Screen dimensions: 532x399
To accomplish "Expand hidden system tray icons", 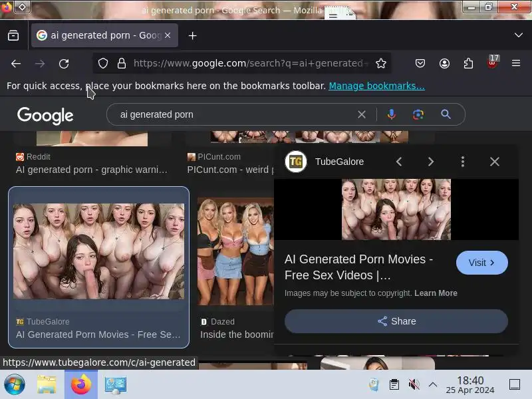I will [433, 385].
